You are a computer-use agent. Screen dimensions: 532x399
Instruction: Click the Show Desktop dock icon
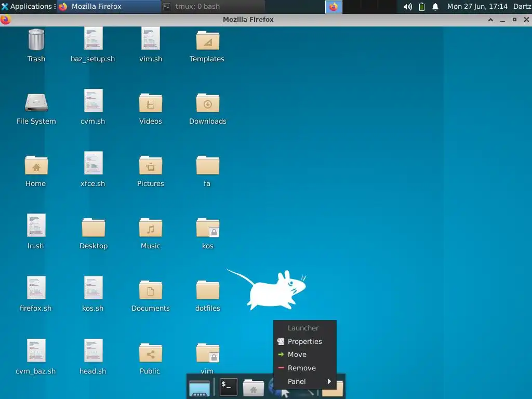point(199,388)
